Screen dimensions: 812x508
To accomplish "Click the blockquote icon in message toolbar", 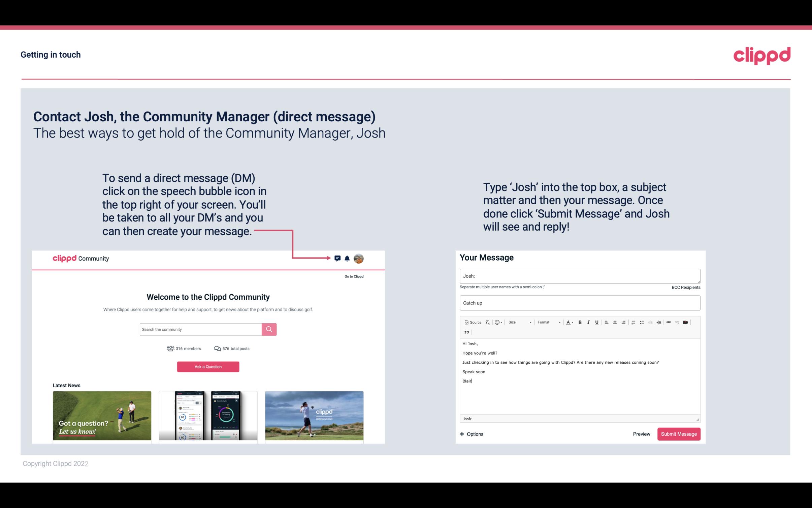I will (x=466, y=332).
